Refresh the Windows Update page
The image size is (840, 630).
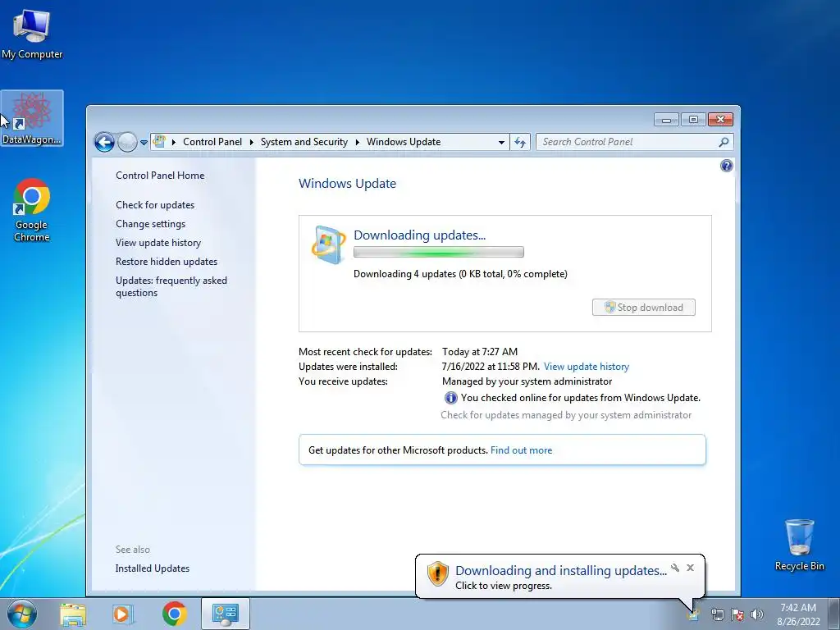point(519,142)
